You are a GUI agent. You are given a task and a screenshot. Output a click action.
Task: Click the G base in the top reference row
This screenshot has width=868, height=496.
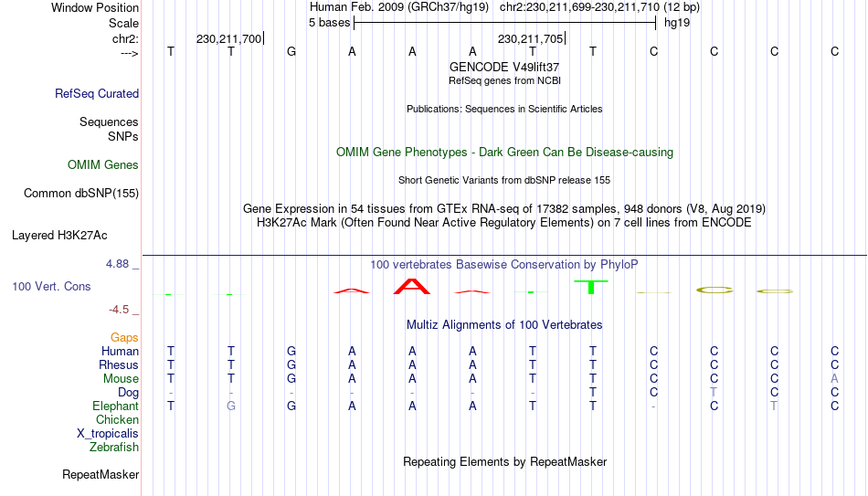pyautogui.click(x=291, y=51)
